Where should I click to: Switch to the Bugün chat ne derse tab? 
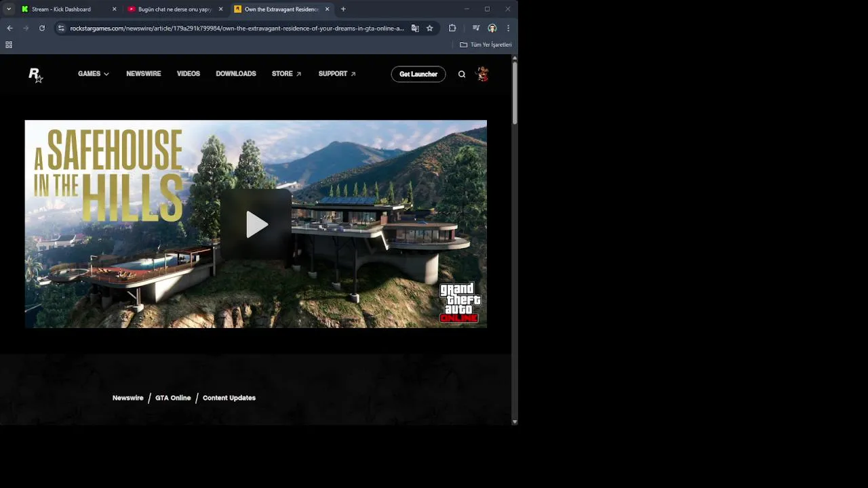click(175, 9)
